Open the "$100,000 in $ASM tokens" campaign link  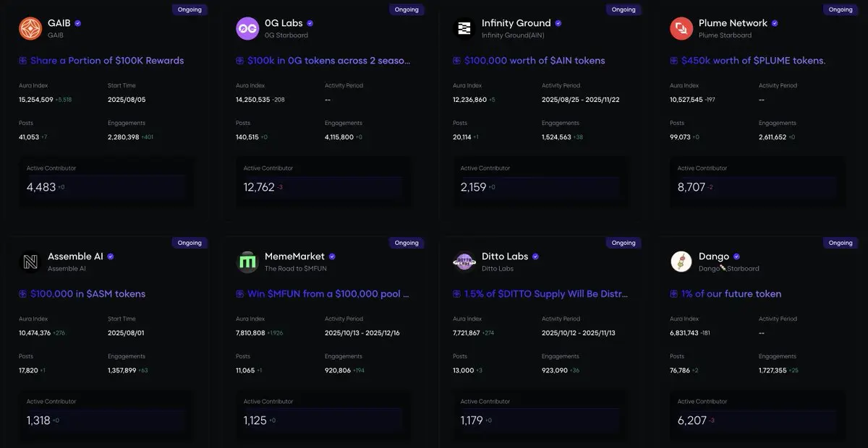coord(88,294)
